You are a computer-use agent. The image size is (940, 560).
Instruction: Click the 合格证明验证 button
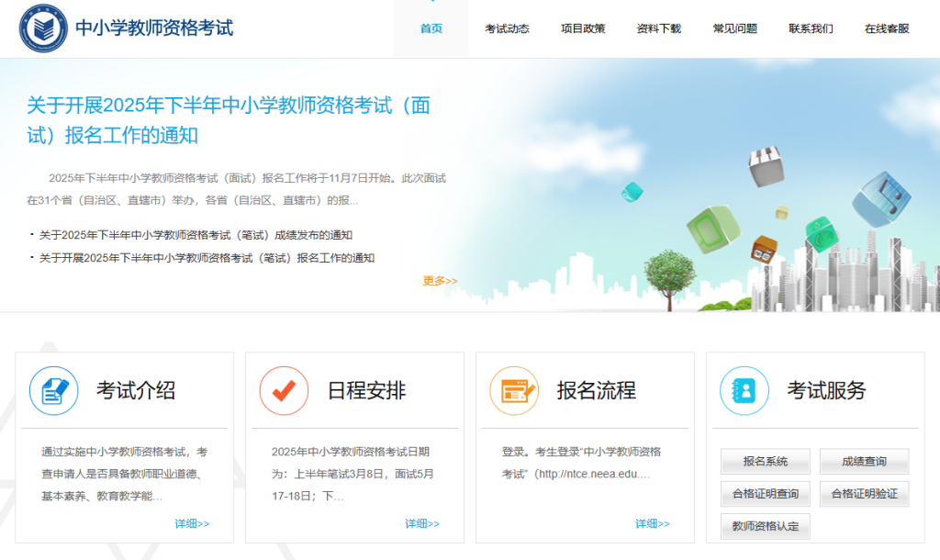864,494
